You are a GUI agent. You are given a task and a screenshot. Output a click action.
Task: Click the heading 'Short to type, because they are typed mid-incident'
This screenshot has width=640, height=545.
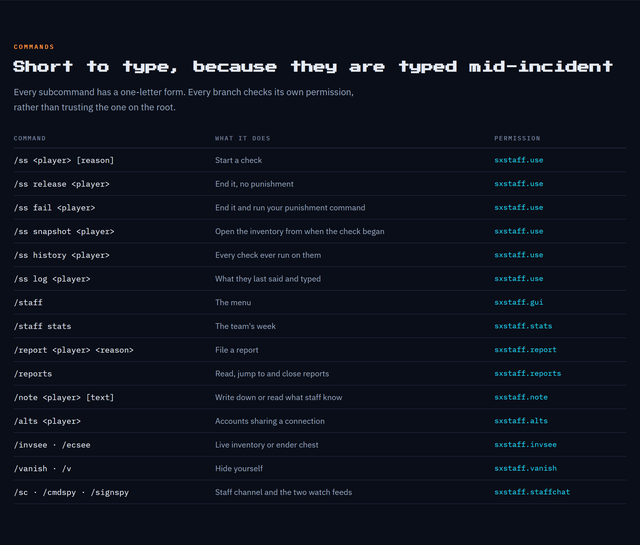coord(313,66)
